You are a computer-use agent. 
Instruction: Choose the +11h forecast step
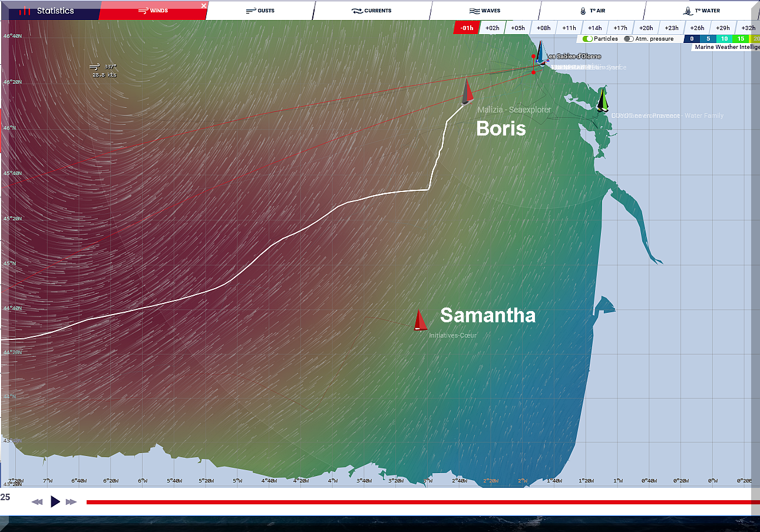click(x=569, y=28)
